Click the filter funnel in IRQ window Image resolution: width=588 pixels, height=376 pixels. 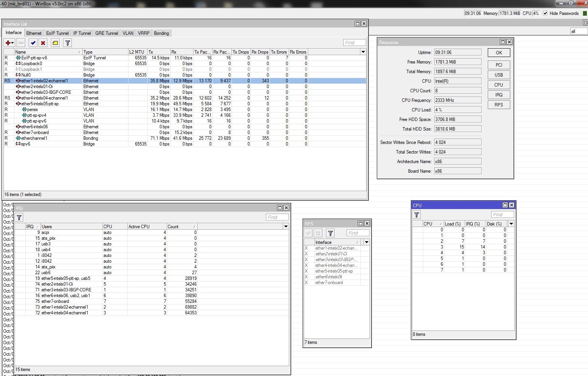[x=19, y=217]
